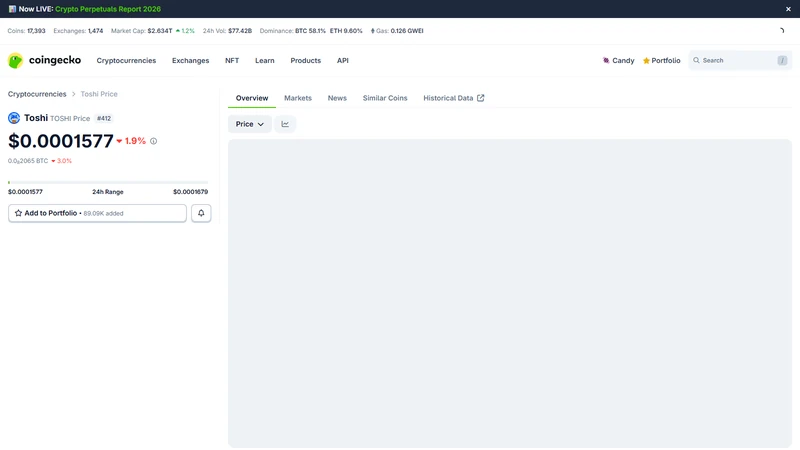Click the star icon in Add to Portfolio
The height and width of the screenshot is (450, 800).
pos(18,213)
